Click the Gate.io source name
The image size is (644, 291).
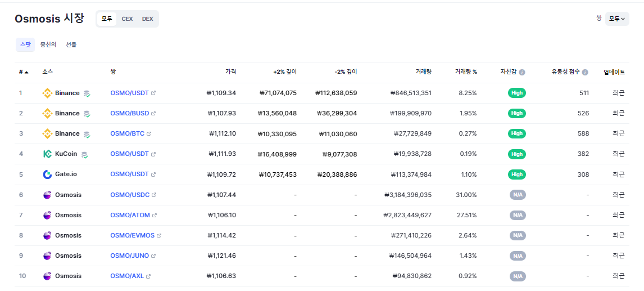(66, 174)
